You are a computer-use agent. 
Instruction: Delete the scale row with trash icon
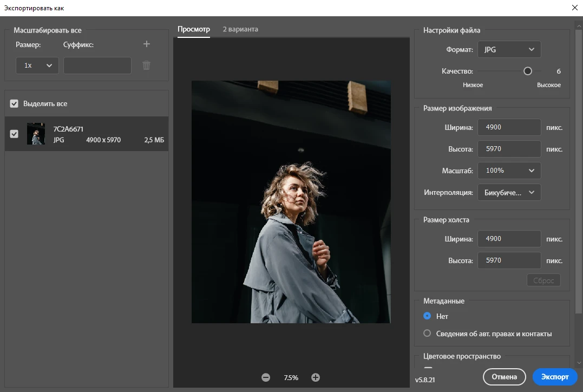(147, 66)
